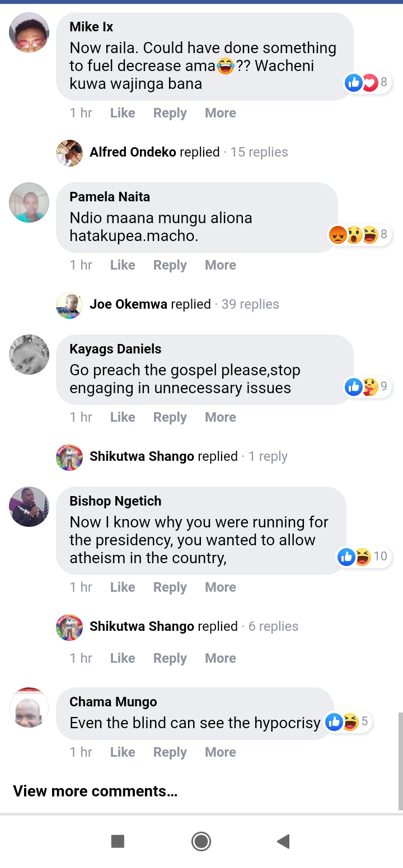Like Bishop Ngetich's comment

point(123,587)
